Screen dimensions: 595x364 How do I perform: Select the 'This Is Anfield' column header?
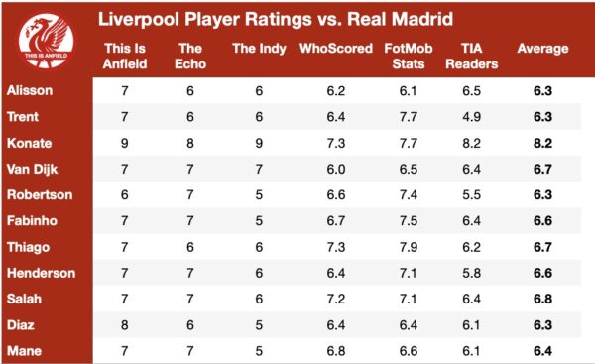[125, 56]
